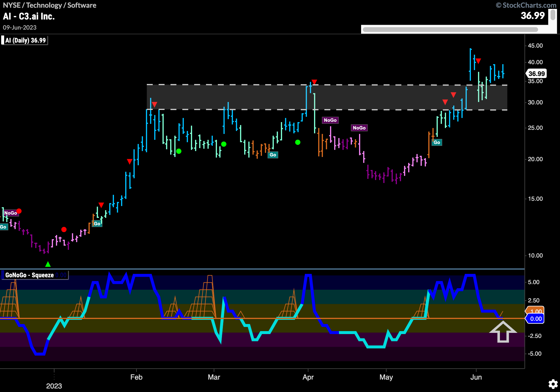
Task: Click the StockCharts.com copyright link
Action: click(526, 5)
